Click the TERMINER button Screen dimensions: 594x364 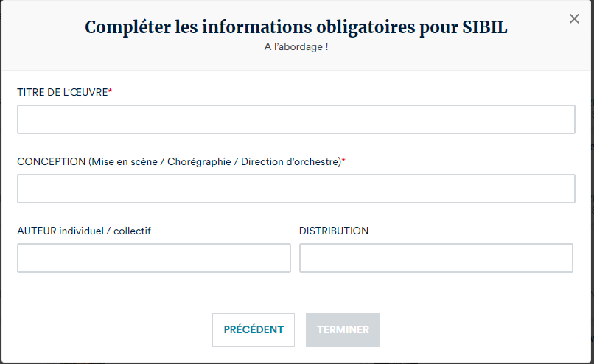343,330
